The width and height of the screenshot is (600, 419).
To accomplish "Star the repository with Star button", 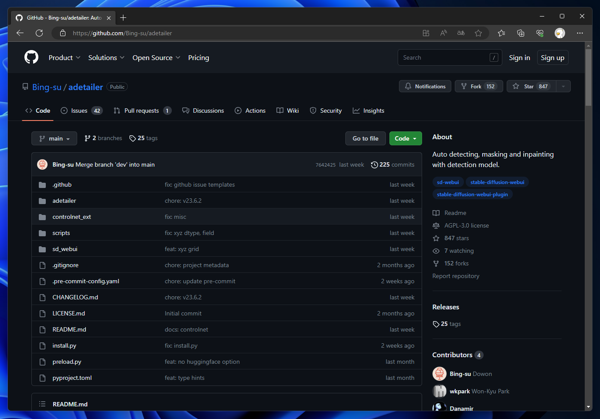I will click(532, 86).
